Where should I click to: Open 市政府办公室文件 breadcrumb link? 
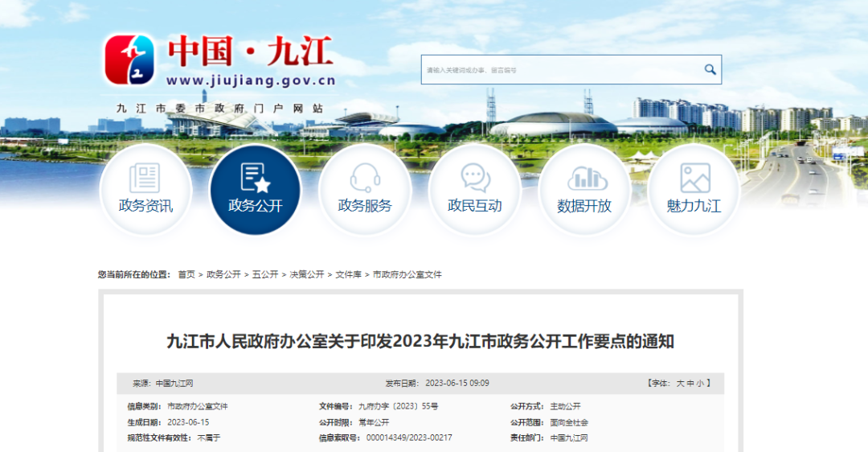[x=407, y=274]
